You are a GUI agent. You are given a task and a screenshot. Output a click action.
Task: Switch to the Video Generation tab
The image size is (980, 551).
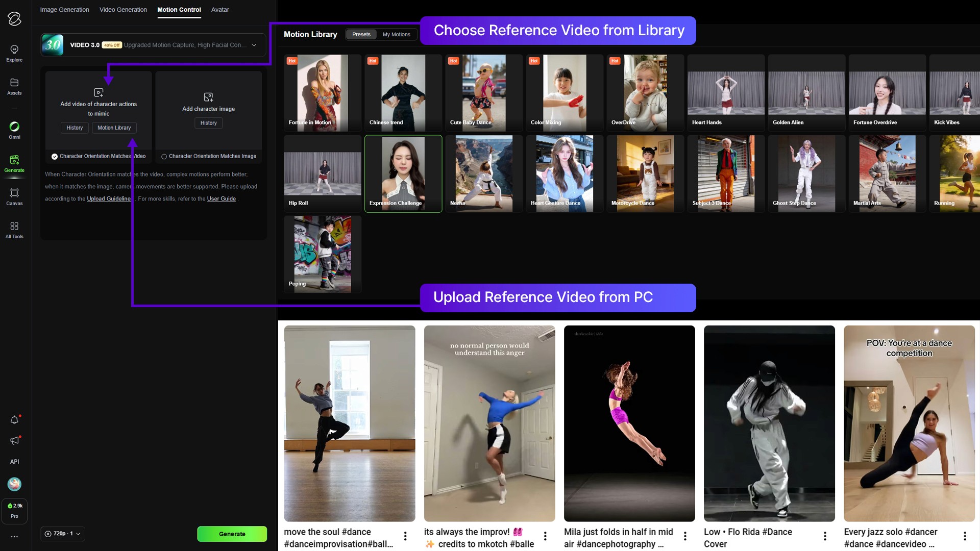pos(123,10)
